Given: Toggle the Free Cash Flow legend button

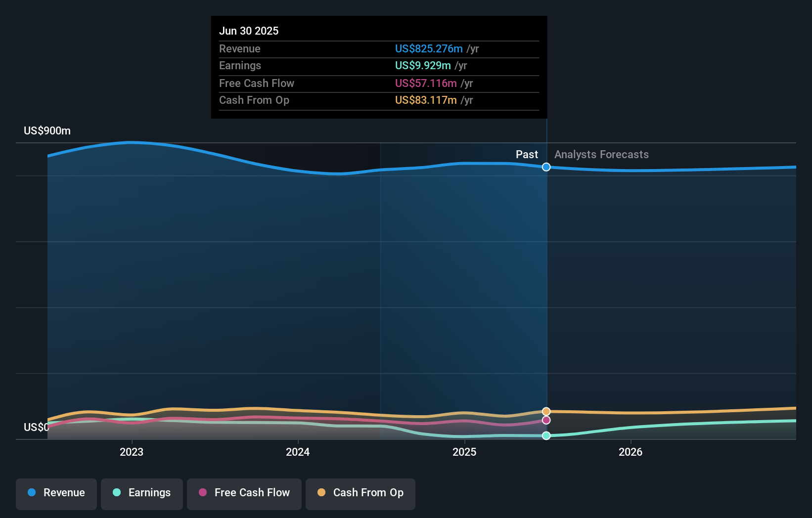Looking at the screenshot, I should pos(244,493).
